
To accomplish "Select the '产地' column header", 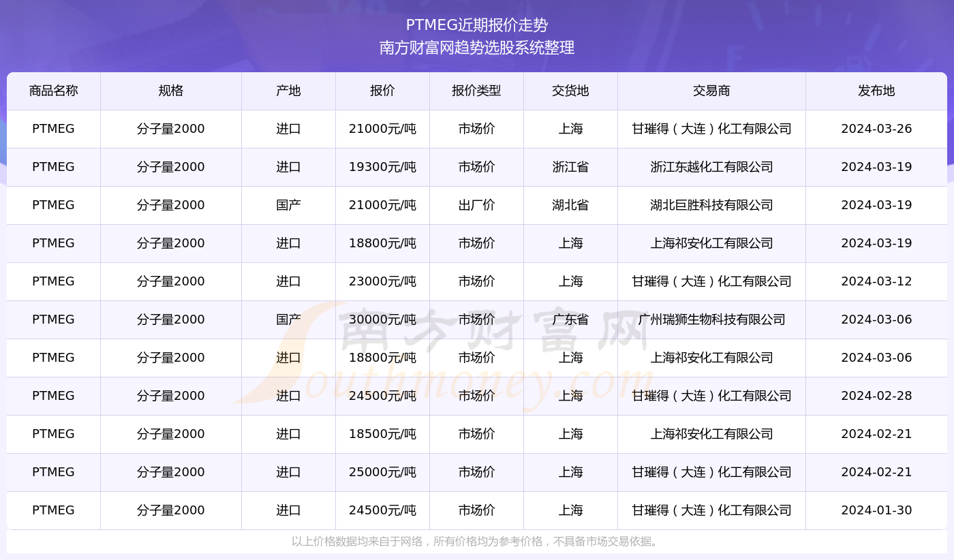I will pyautogui.click(x=288, y=91).
